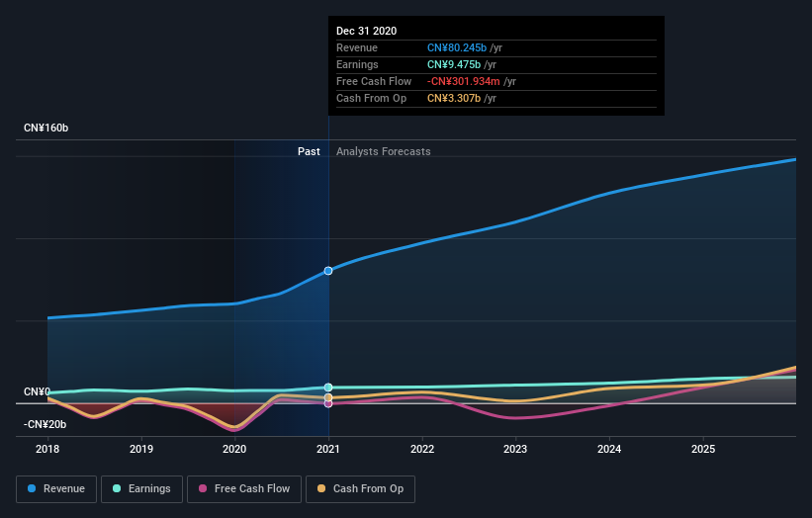
Task: Click the CN¥0 y-axis label
Action: (x=37, y=391)
